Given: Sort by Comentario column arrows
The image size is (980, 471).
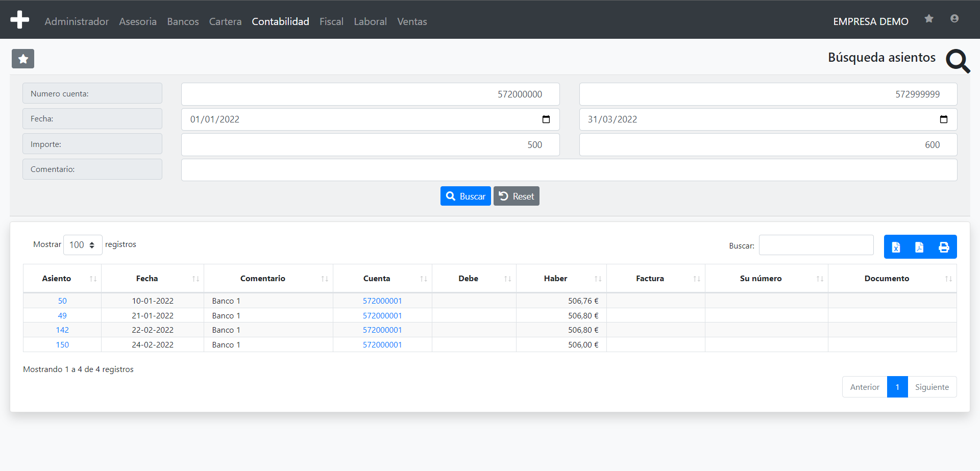Looking at the screenshot, I should pos(325,279).
